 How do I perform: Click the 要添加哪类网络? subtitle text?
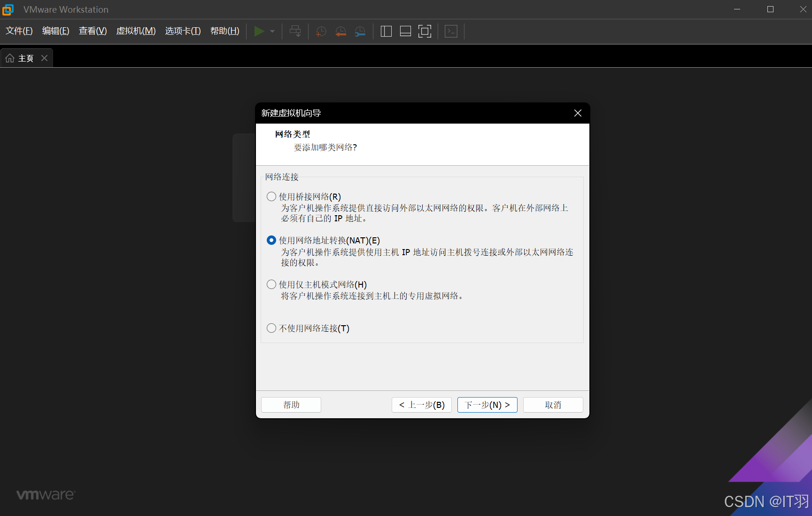[325, 147]
